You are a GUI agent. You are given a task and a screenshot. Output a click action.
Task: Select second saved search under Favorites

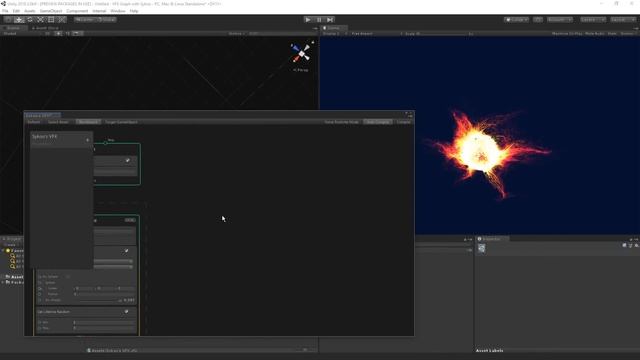click(13, 261)
